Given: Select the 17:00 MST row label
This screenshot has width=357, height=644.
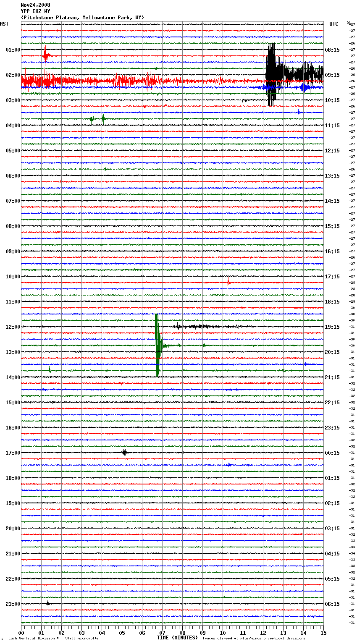Looking at the screenshot, I should coord(13,453).
